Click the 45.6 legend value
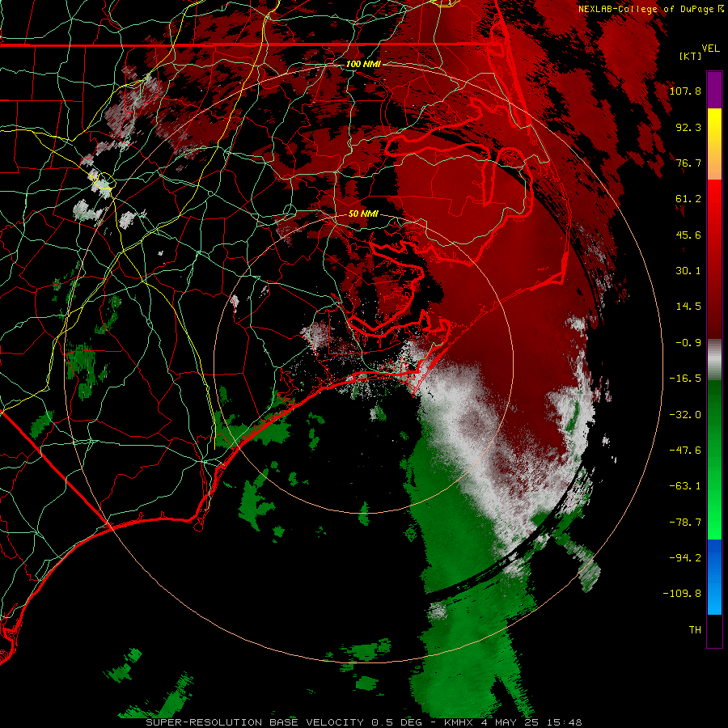728x728 pixels. pyautogui.click(x=688, y=235)
